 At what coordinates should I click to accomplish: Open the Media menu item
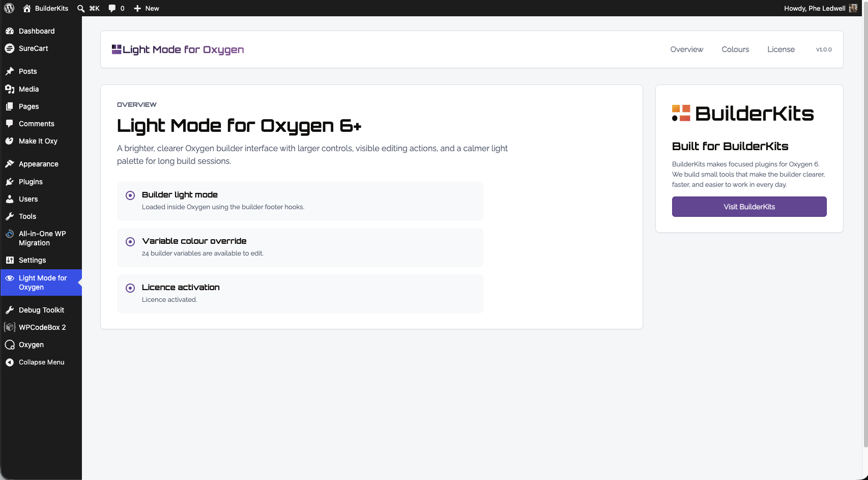[41, 89]
